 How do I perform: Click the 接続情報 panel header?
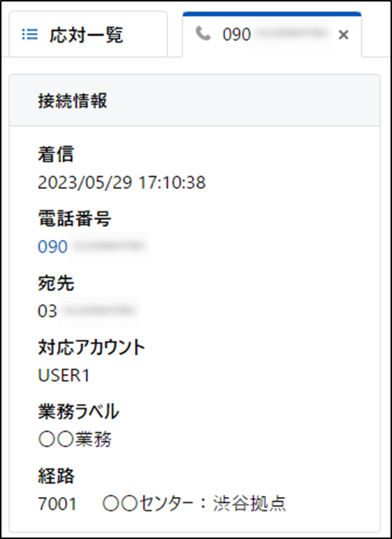[194, 100]
